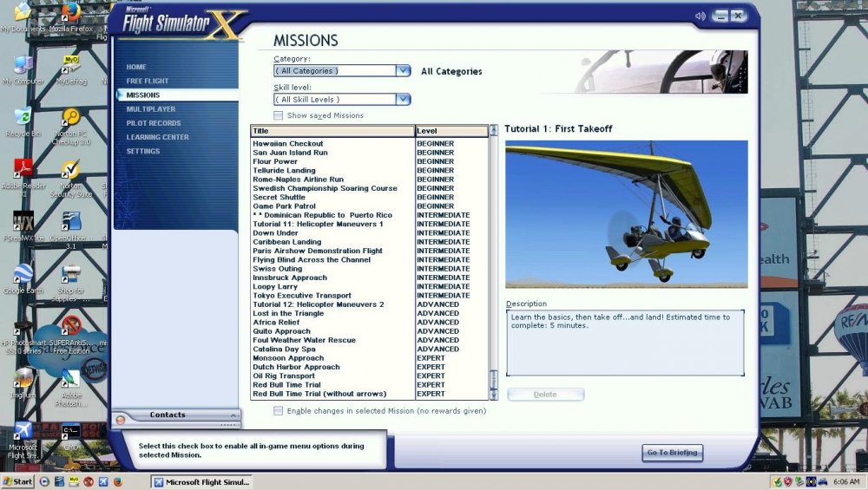This screenshot has width=868, height=490.
Task: Expand the Contacts panel chevron
Action: point(233,415)
